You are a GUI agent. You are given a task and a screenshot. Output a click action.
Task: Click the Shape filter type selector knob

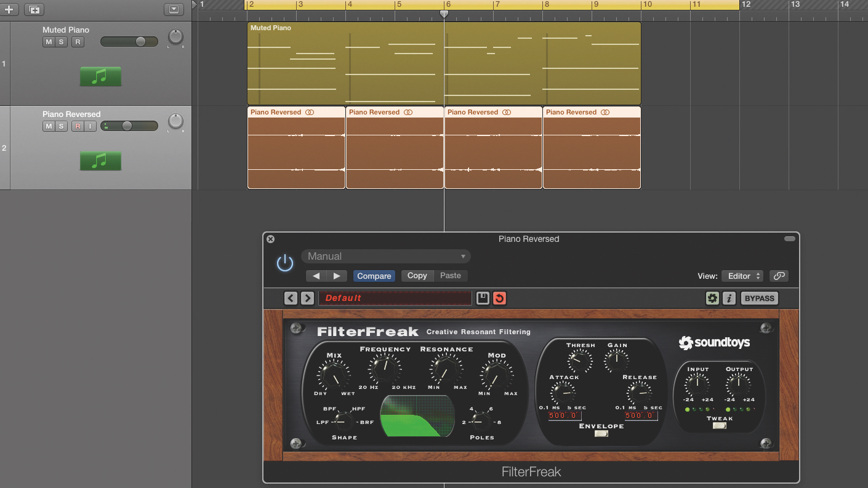click(343, 421)
